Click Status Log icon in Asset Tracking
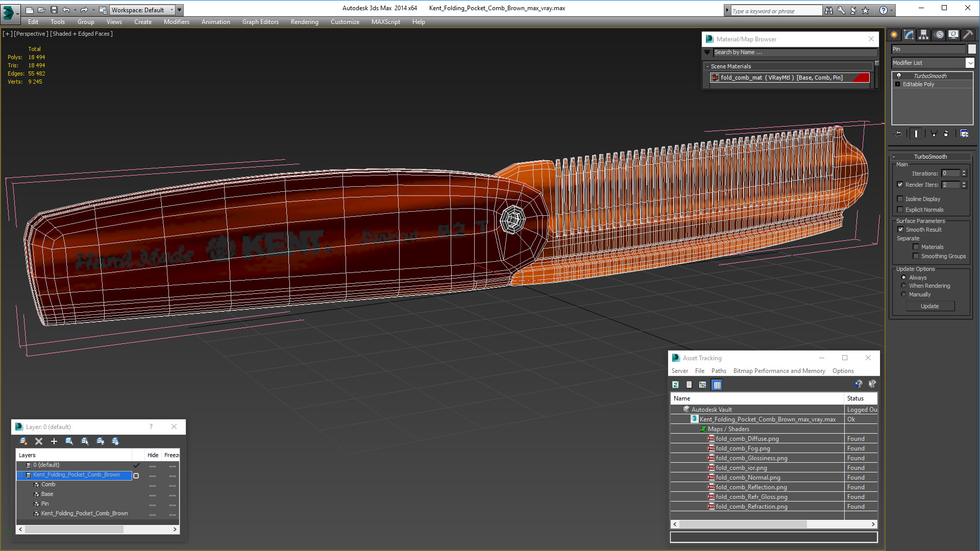The height and width of the screenshot is (551, 980). click(x=689, y=385)
